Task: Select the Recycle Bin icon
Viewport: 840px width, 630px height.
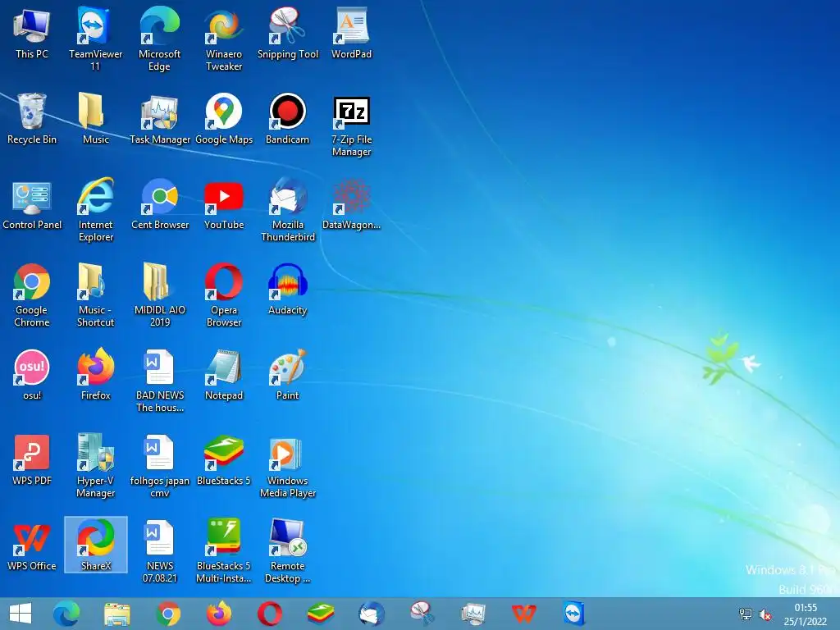Action: point(32,118)
